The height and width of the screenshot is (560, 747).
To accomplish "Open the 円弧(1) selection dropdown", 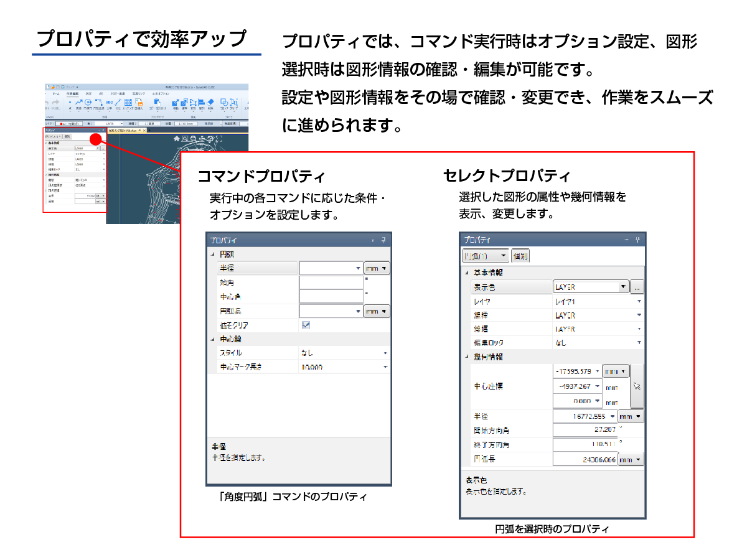I will pos(485,256).
